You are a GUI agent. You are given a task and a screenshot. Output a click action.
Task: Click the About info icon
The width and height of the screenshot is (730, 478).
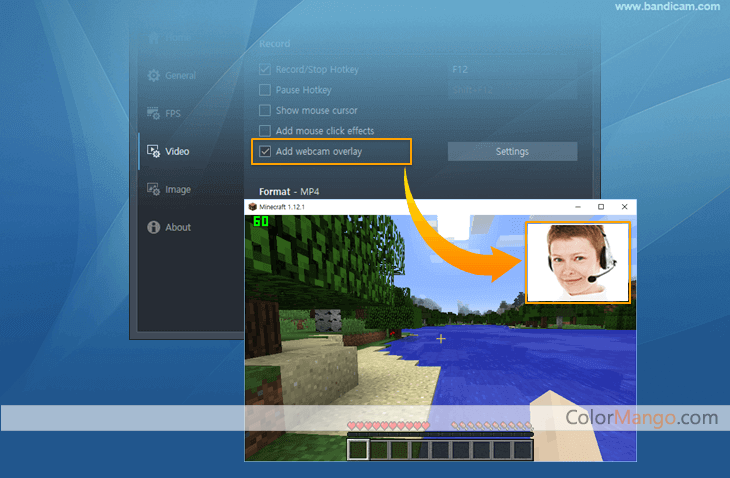tap(153, 227)
